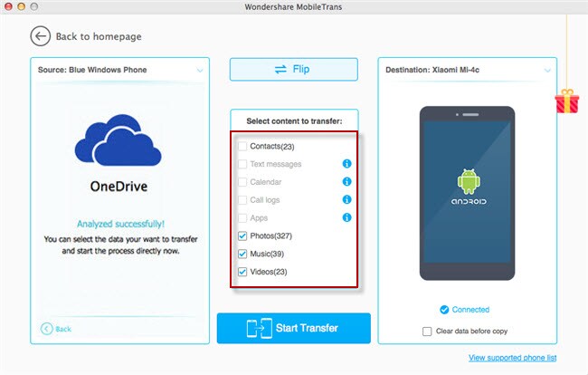Click 'Source: Blue Windows Phone' title
The height and width of the screenshot is (375, 588).
[x=92, y=70]
